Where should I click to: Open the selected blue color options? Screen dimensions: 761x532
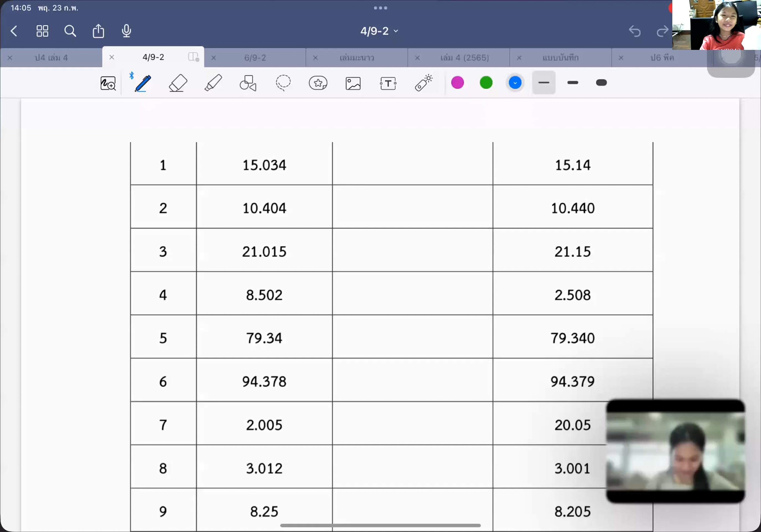tap(515, 83)
